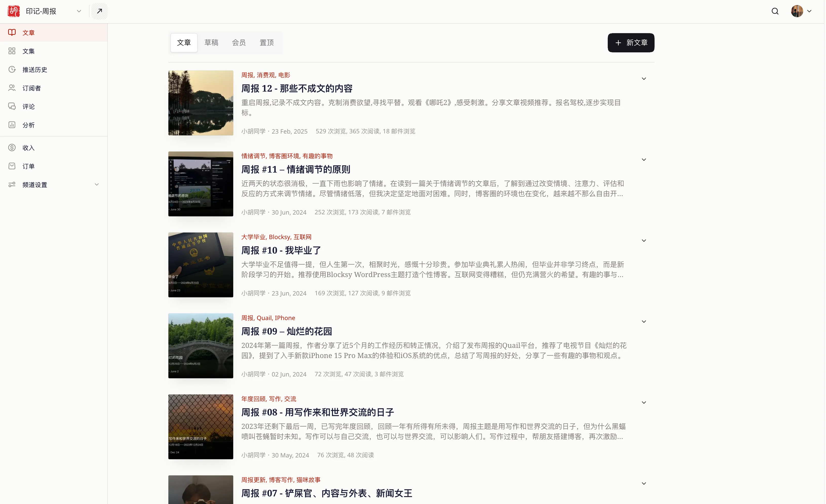
Task: Click the bar chart icon for 分析
Action: 12,124
